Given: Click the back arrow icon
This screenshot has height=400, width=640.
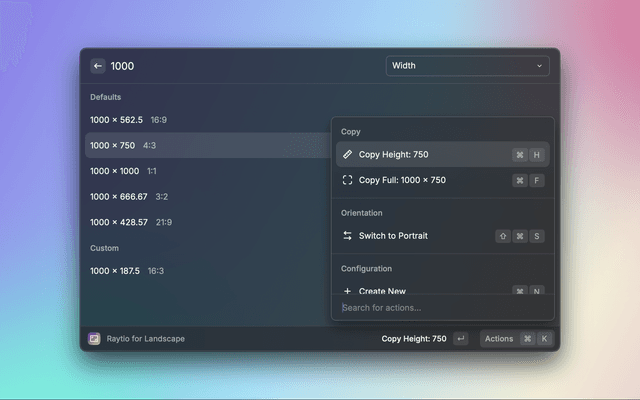Looking at the screenshot, I should pyautogui.click(x=98, y=66).
